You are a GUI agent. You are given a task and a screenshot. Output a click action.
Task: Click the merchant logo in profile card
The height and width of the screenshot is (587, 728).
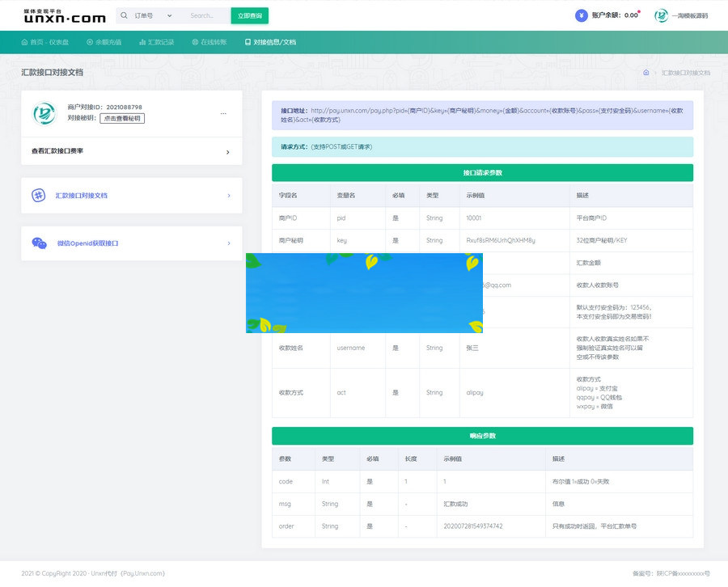[x=44, y=113]
